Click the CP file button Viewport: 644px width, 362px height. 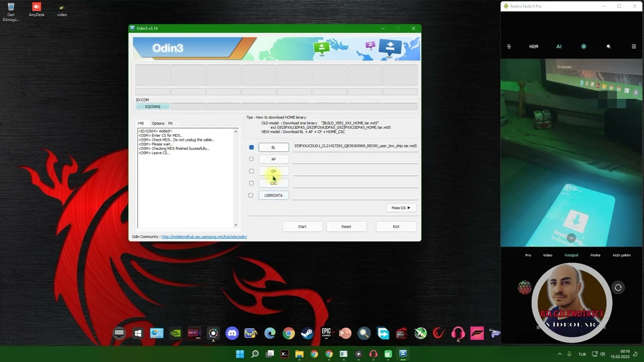click(x=273, y=171)
